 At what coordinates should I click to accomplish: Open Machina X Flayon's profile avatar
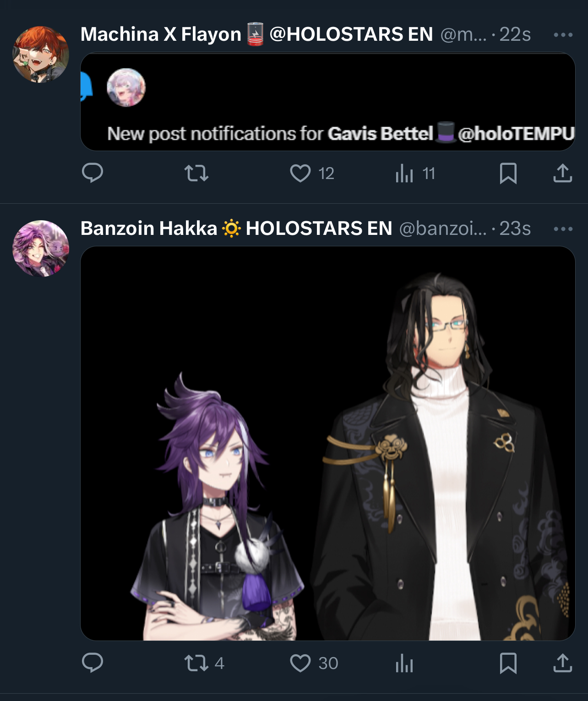tap(41, 54)
